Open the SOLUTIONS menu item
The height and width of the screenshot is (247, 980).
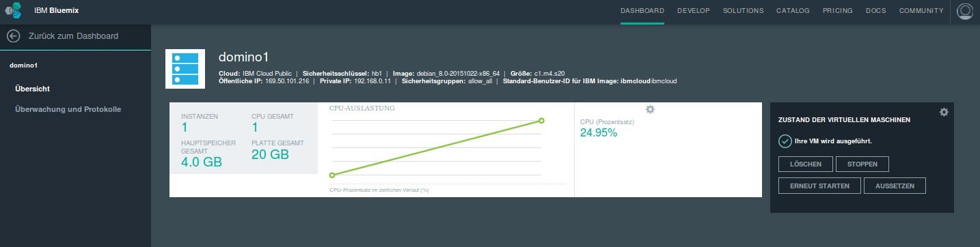click(743, 11)
